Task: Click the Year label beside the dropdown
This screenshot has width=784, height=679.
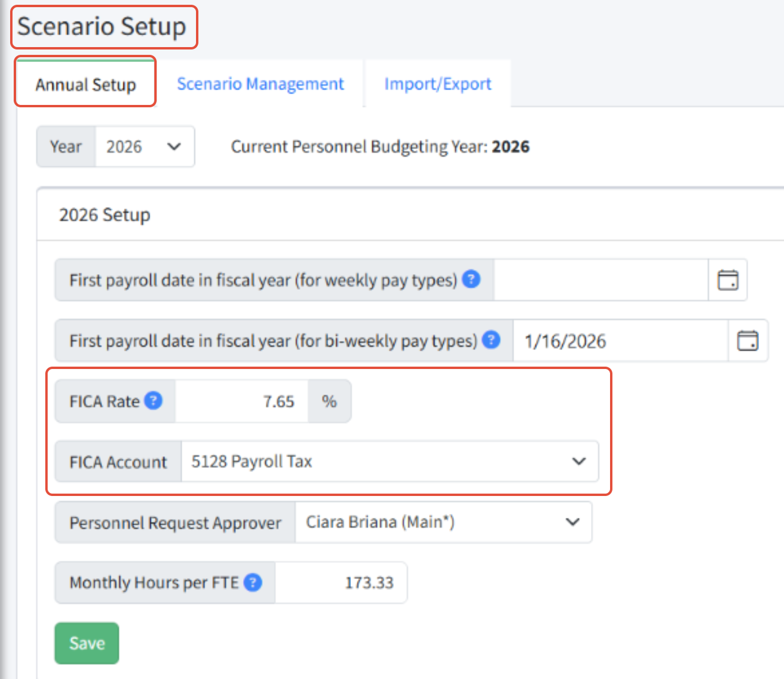Action: (x=66, y=147)
